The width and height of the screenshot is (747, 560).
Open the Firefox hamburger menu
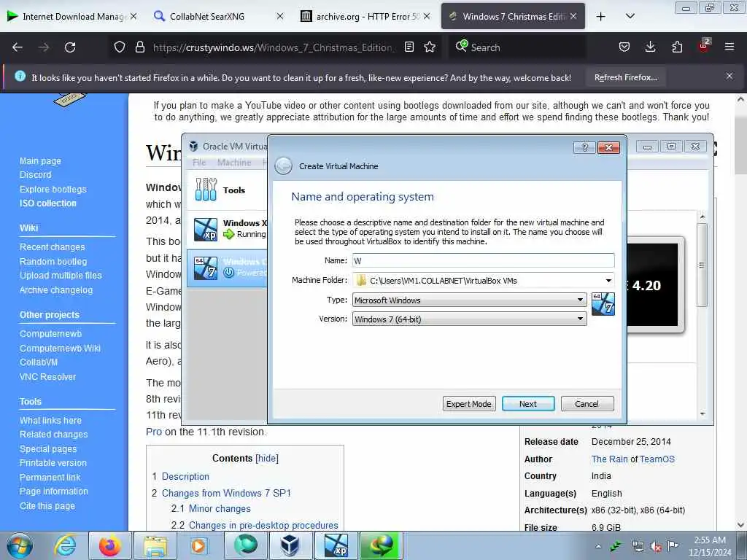(x=729, y=47)
